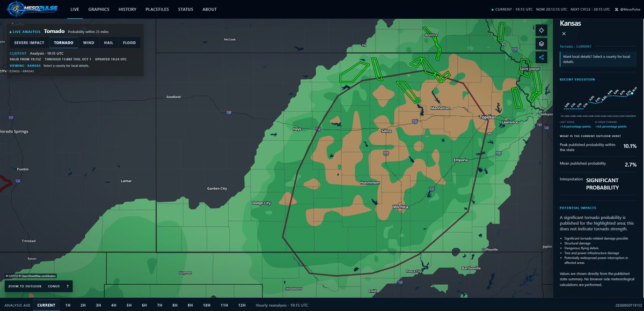Image resolution: width=644 pixels, height=311 pixels.
Task: Close the Kansas details panel
Action: pyautogui.click(x=563, y=34)
